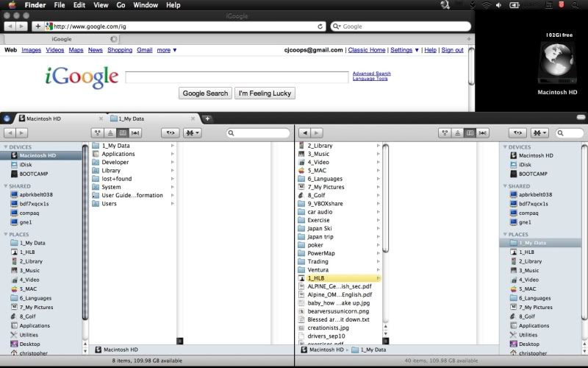Screen dimensions: 588x368
Task: Switch left pane to column view
Action: point(123,132)
